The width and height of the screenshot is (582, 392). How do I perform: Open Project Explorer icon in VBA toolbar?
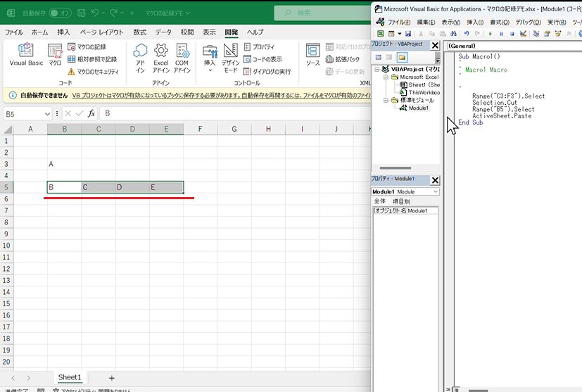point(536,33)
